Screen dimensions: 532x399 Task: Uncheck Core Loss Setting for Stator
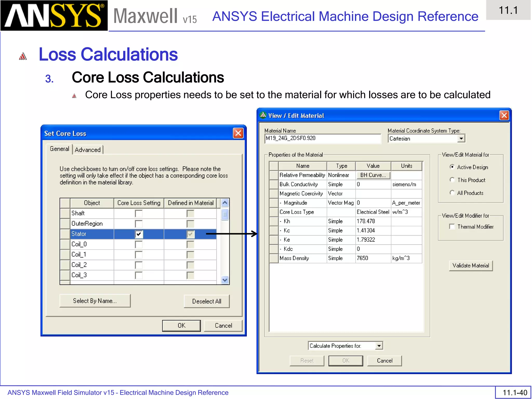click(139, 234)
